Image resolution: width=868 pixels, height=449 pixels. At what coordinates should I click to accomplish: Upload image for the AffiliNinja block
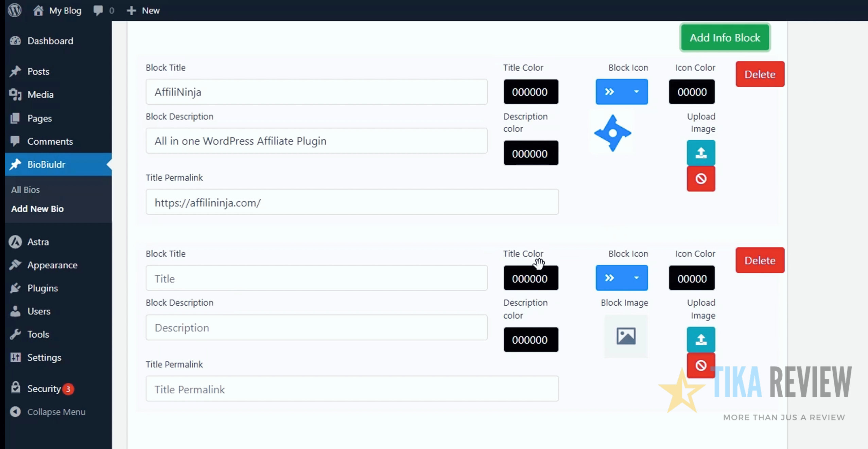pos(701,153)
